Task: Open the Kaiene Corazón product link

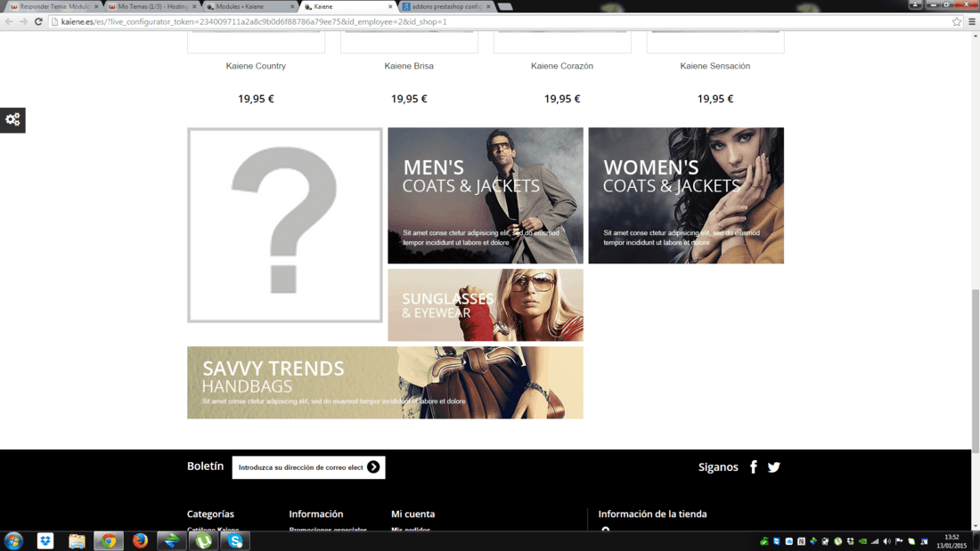Action: point(562,66)
